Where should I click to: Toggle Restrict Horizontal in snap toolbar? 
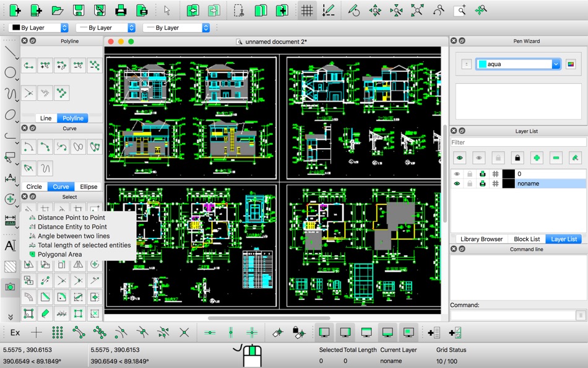coord(210,332)
